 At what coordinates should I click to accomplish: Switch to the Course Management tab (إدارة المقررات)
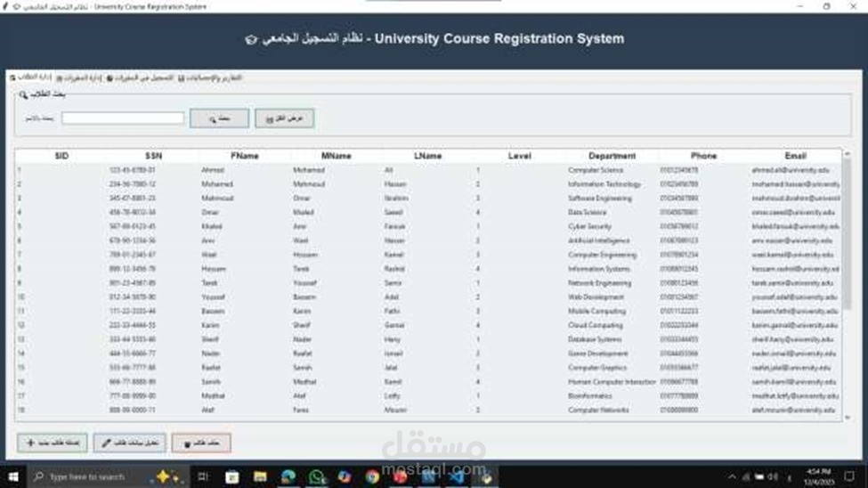pos(79,78)
